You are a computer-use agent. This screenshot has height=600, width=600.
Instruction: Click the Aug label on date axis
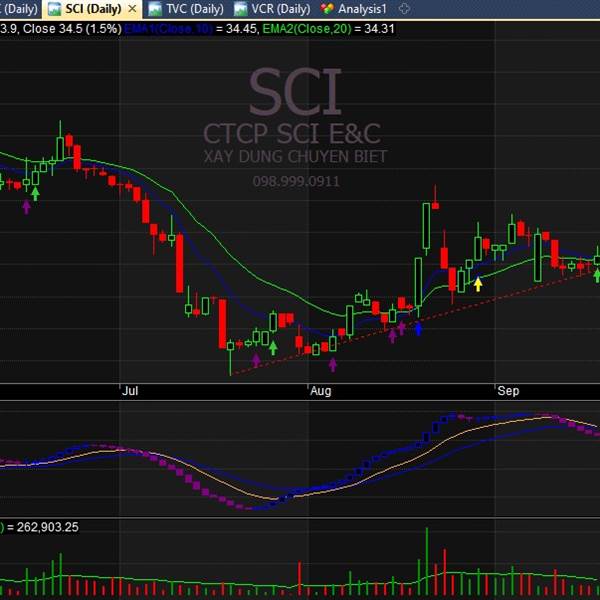[321, 391]
